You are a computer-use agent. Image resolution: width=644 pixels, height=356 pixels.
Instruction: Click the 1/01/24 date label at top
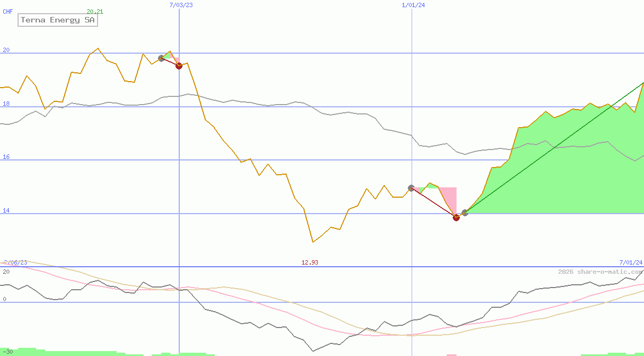tap(413, 5)
